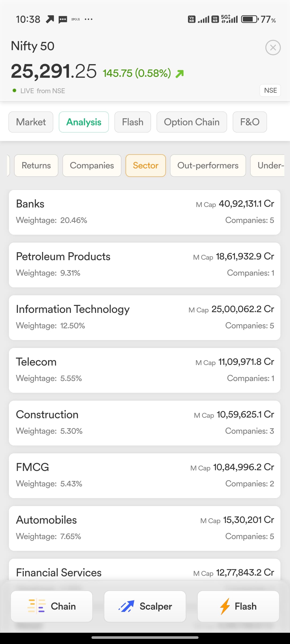The height and width of the screenshot is (644, 290).
Task: Expand the Information Technology sector card
Action: click(145, 318)
